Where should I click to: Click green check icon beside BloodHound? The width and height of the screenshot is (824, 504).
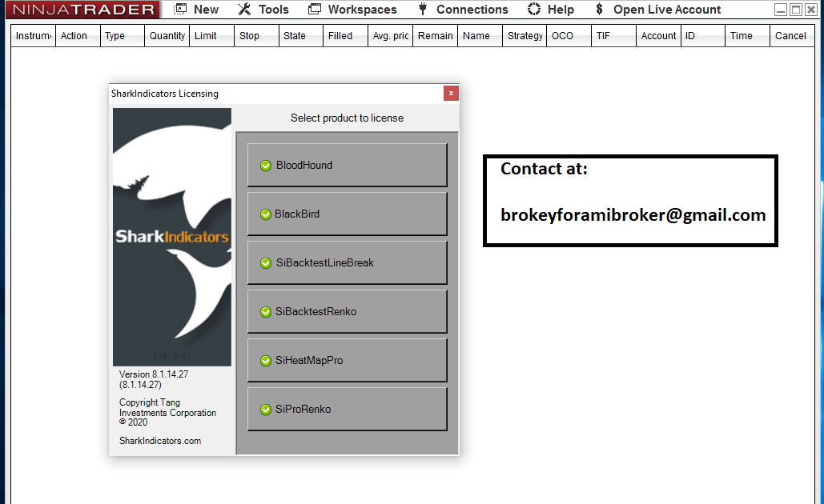point(266,166)
